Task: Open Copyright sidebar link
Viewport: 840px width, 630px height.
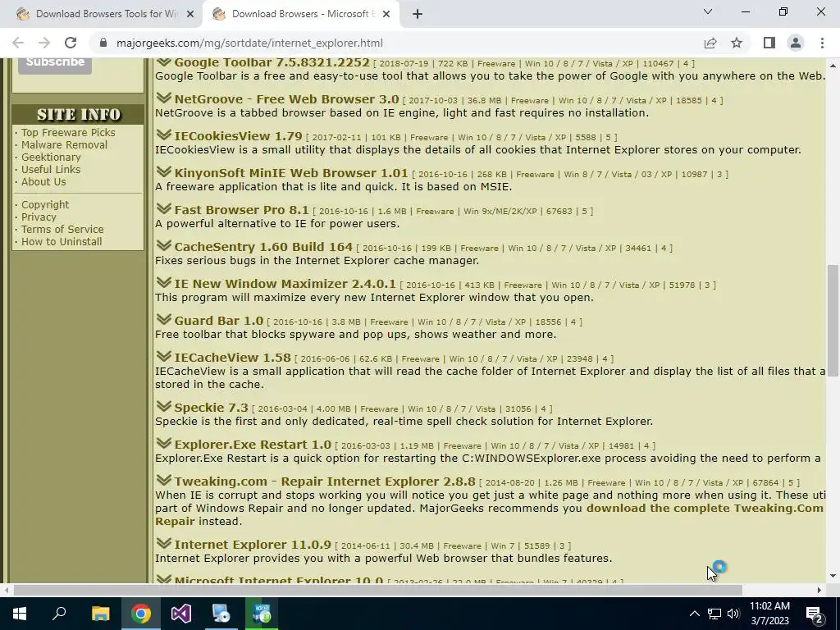Action: point(45,204)
